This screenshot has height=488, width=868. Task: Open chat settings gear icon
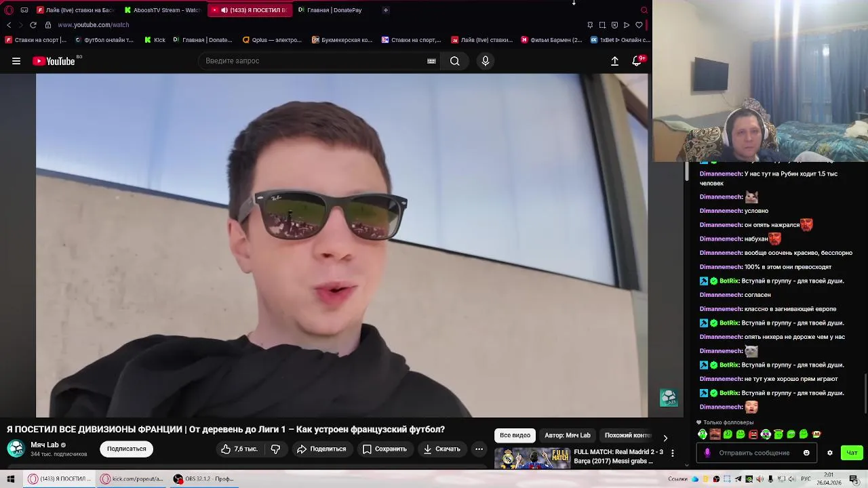[829, 453]
